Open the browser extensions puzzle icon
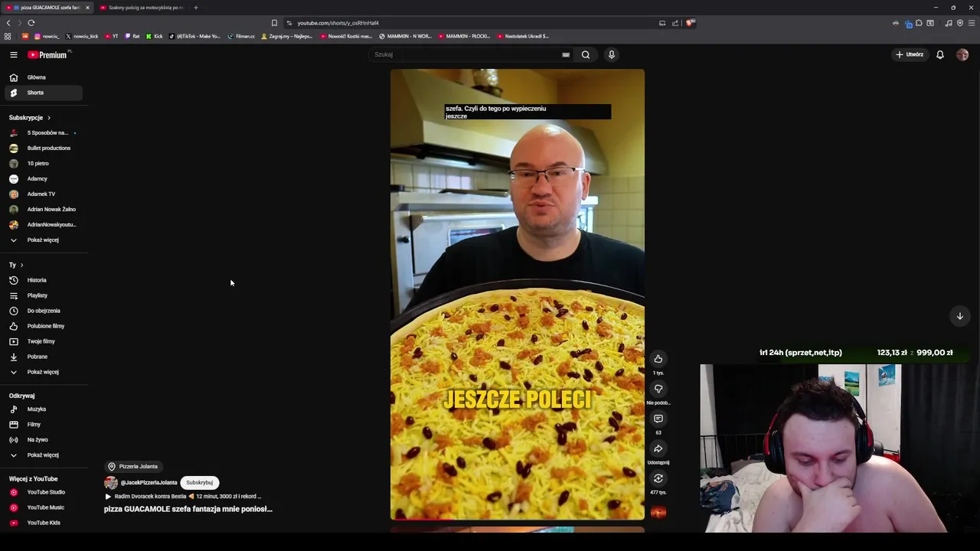Image resolution: width=980 pixels, height=551 pixels. [x=919, y=23]
